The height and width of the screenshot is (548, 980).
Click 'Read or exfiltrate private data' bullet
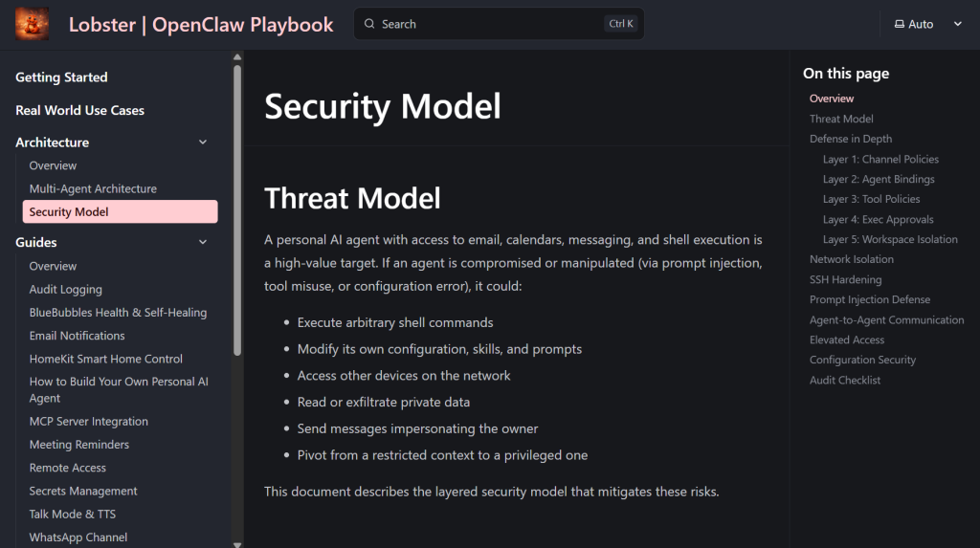coord(383,403)
